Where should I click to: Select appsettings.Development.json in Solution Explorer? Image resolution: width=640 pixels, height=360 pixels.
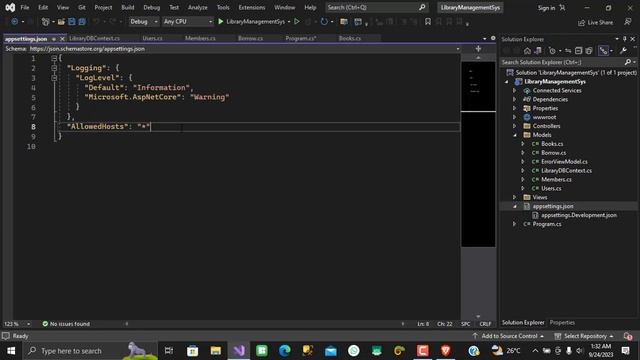[x=579, y=215]
